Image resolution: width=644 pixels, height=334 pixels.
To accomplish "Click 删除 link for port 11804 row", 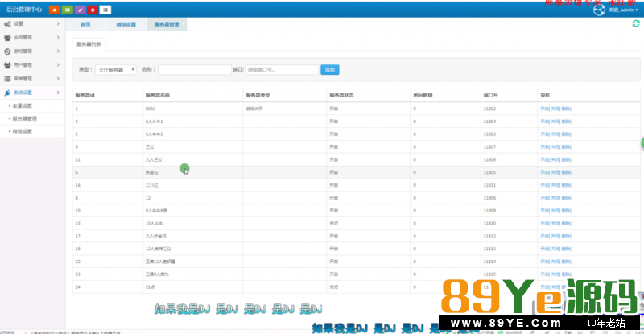I will [566, 121].
